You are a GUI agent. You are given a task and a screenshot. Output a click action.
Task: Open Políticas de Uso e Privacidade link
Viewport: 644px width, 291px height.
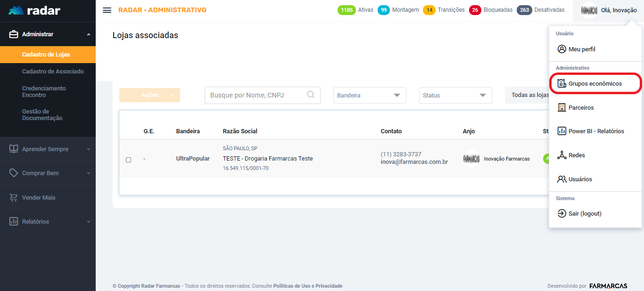pos(308,286)
